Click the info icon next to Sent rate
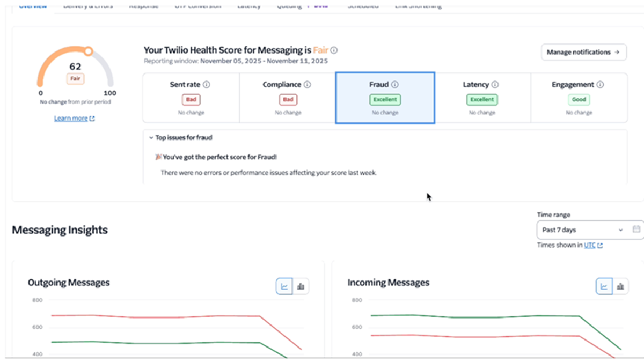The width and height of the screenshot is (644, 362). point(207,84)
